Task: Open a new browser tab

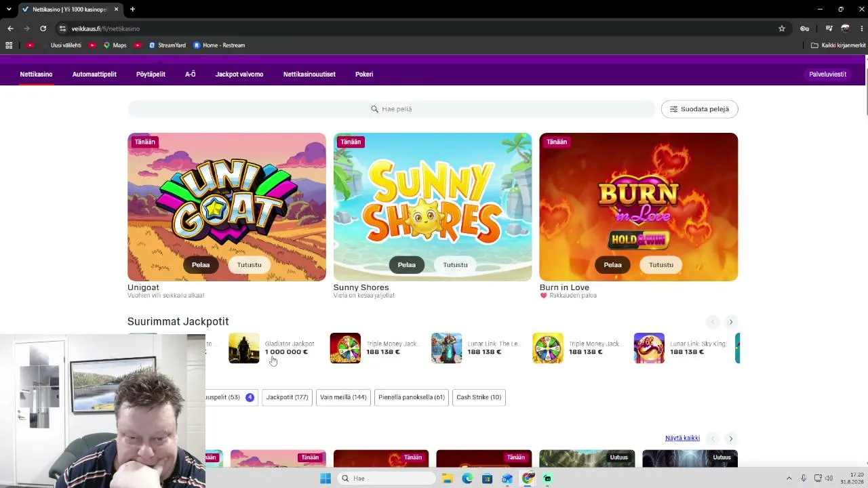Action: pos(132,9)
